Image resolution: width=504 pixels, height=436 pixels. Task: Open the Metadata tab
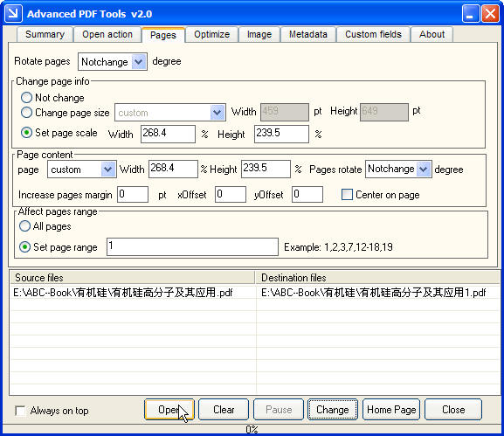coord(308,34)
